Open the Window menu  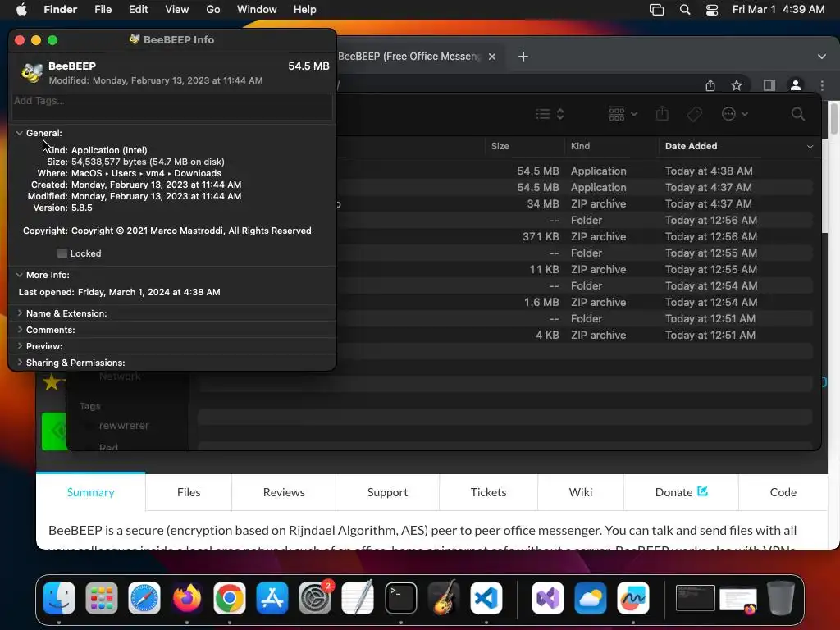(257, 10)
